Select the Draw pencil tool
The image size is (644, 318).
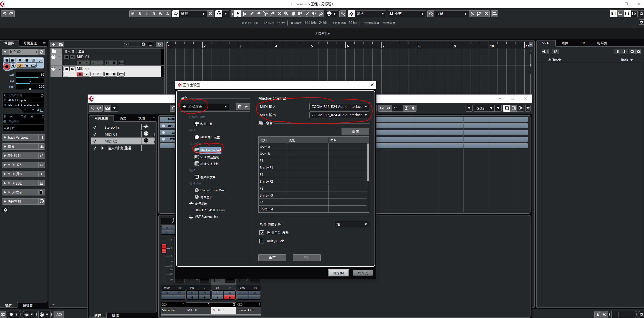pyautogui.click(x=251, y=14)
